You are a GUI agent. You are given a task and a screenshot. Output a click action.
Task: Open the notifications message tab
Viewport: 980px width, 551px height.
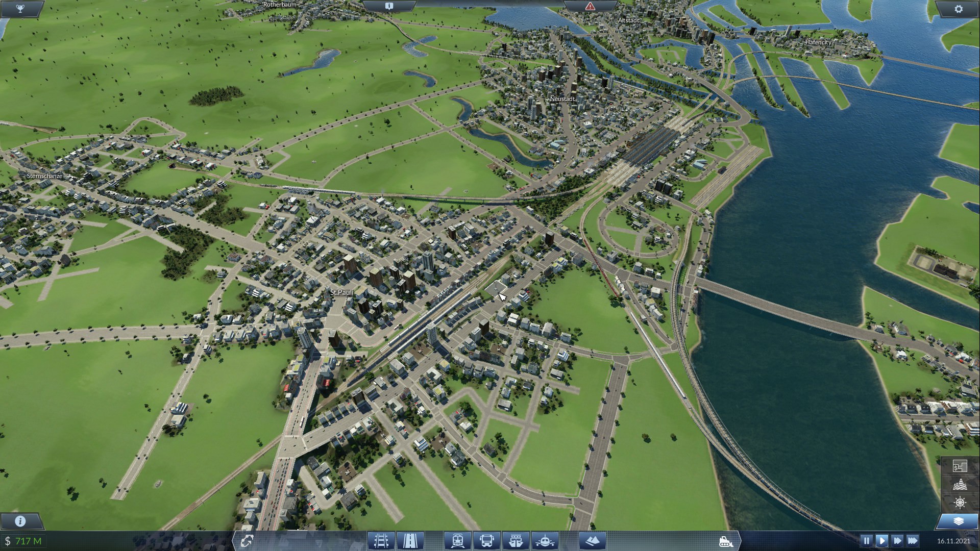click(389, 6)
